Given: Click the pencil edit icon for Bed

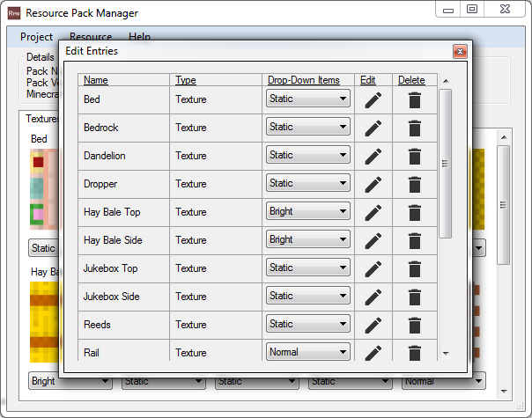Looking at the screenshot, I should coord(373,100).
